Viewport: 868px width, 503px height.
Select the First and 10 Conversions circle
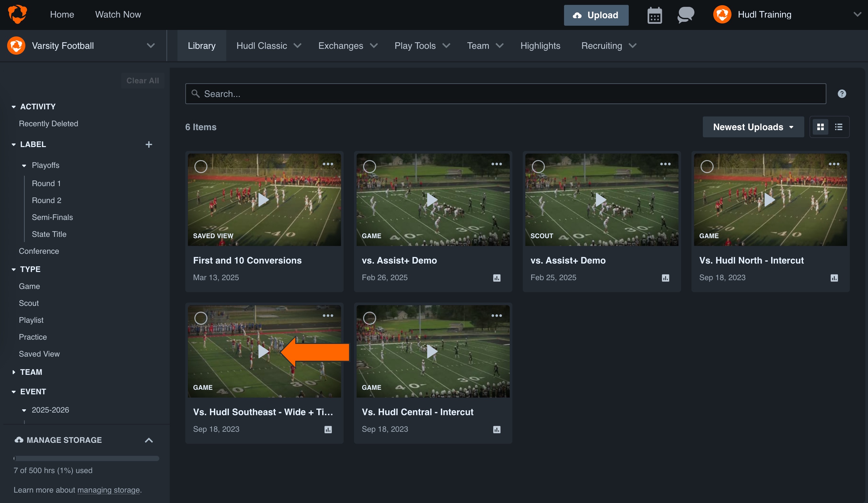[x=201, y=167]
